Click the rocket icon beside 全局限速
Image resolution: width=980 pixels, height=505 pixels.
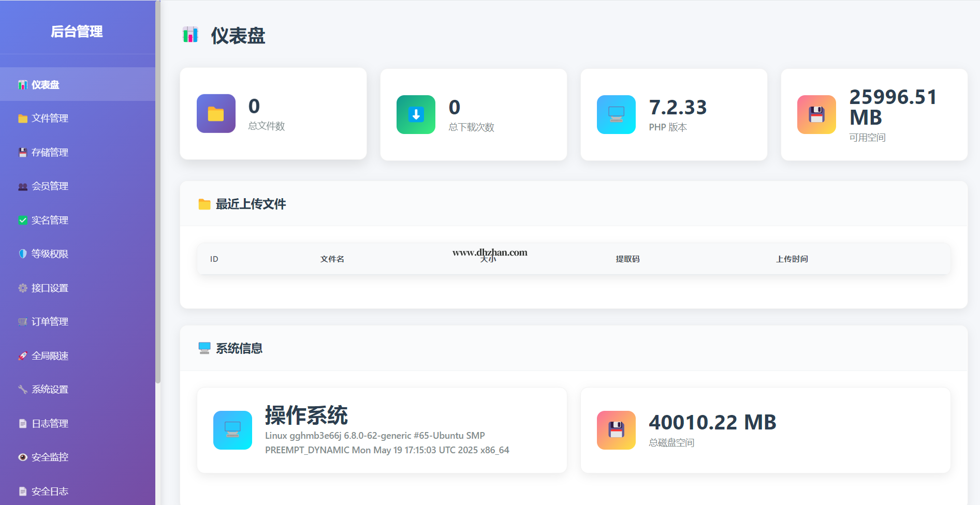coord(23,356)
